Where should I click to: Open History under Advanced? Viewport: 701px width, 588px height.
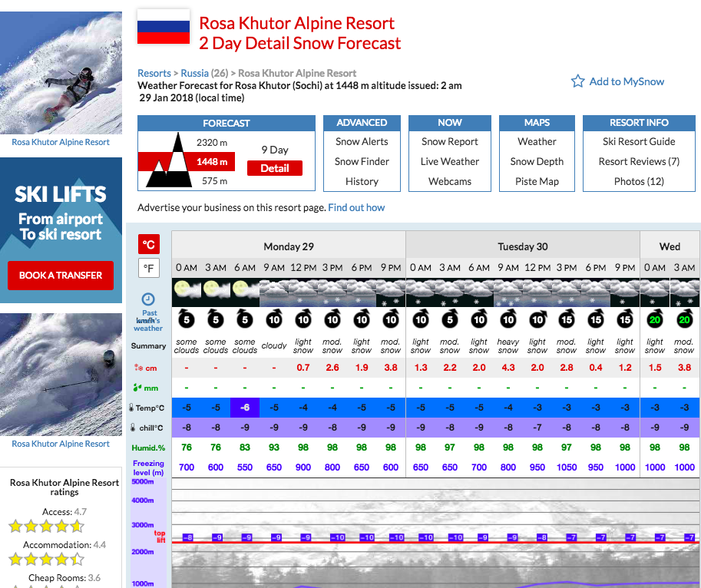362,181
